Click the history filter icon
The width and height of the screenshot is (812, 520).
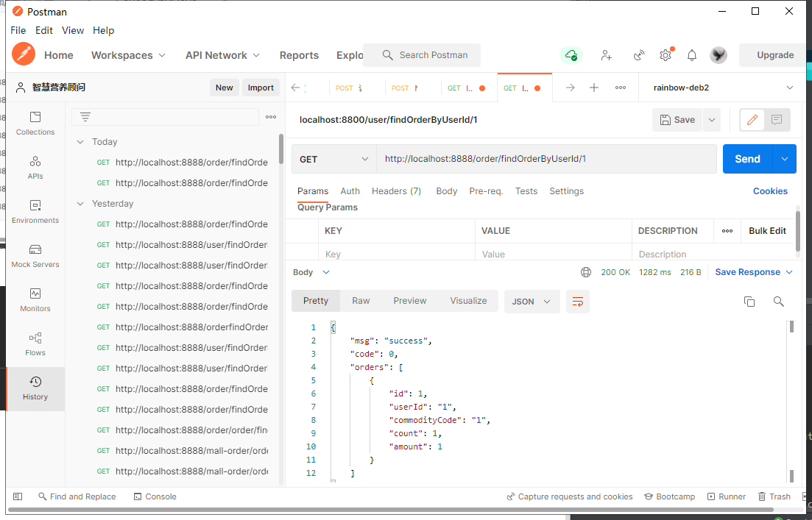pos(85,117)
